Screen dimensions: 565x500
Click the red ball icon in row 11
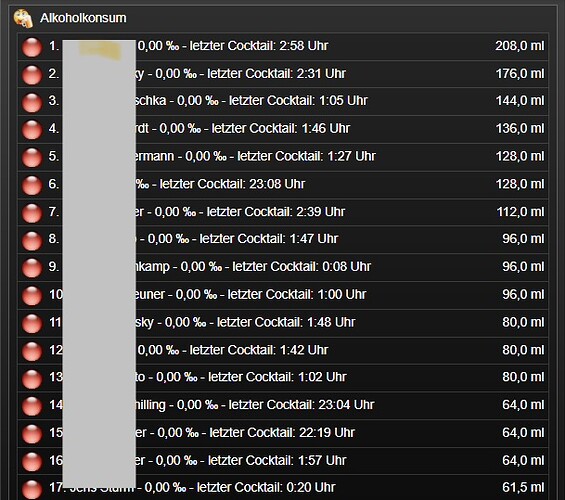[32, 323]
